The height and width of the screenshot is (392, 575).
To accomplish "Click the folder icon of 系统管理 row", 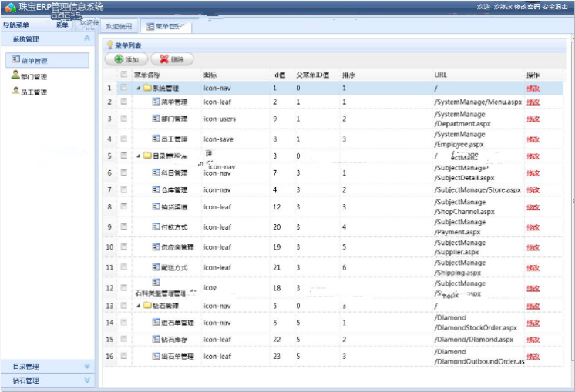I will coord(146,89).
